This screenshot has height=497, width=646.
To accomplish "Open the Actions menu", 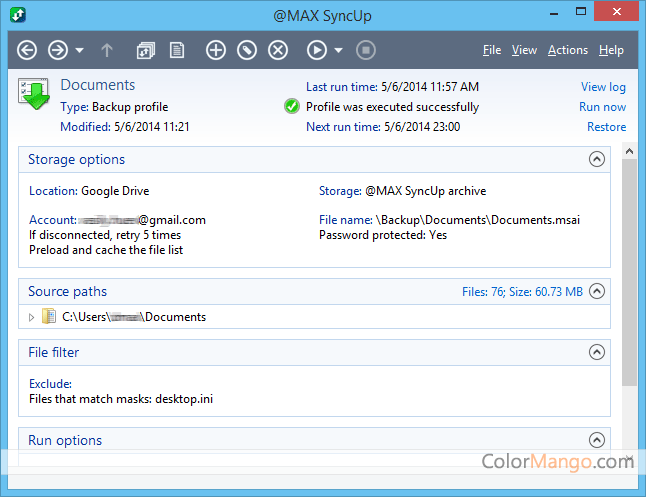I will pyautogui.click(x=568, y=50).
